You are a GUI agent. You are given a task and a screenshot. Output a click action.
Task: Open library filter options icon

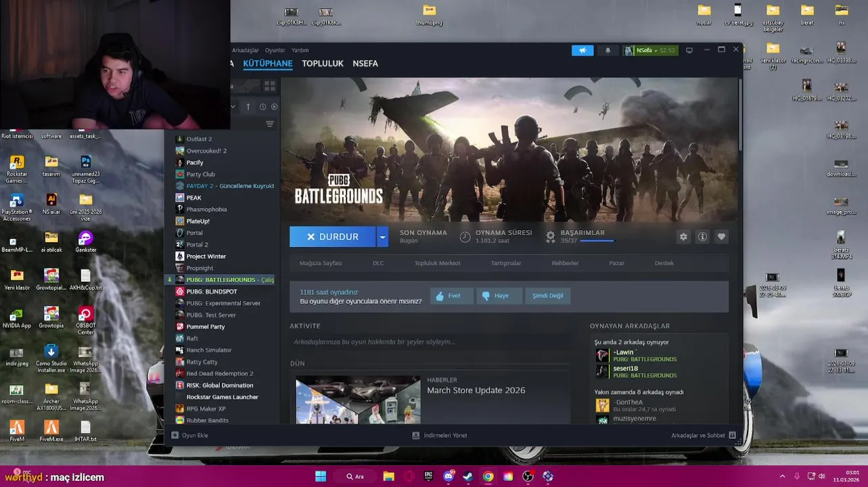click(x=270, y=124)
